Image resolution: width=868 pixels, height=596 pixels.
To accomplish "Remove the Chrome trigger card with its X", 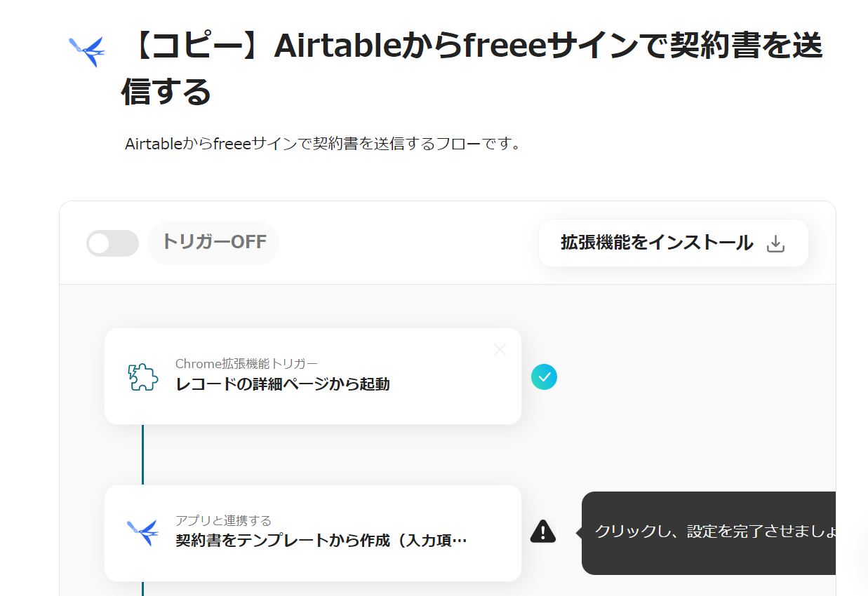I will (x=500, y=349).
